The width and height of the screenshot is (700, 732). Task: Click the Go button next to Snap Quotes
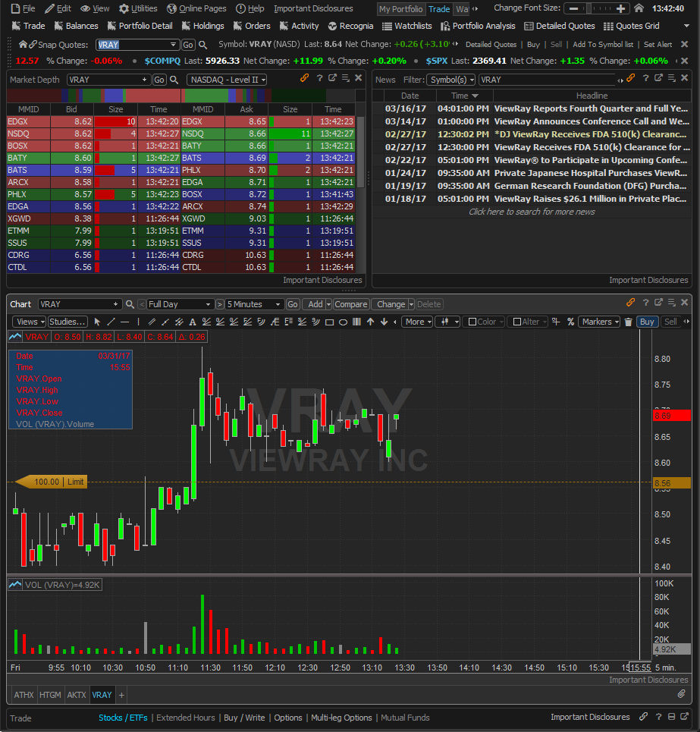[x=187, y=45]
